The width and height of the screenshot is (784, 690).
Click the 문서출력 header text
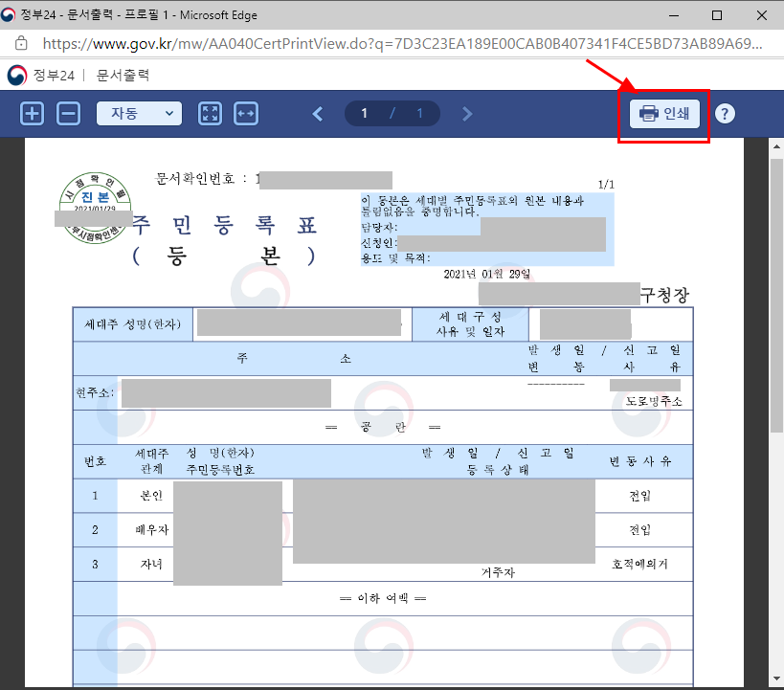[123, 76]
